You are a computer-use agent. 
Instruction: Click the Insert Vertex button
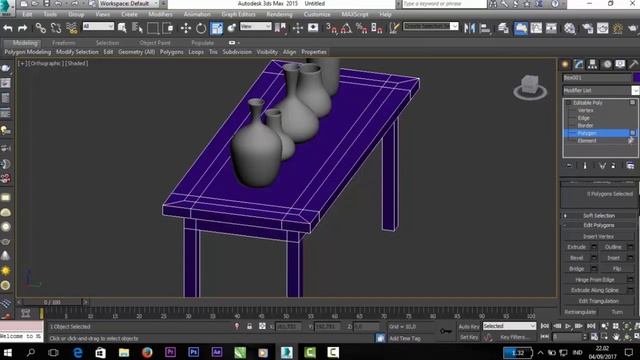(598, 237)
